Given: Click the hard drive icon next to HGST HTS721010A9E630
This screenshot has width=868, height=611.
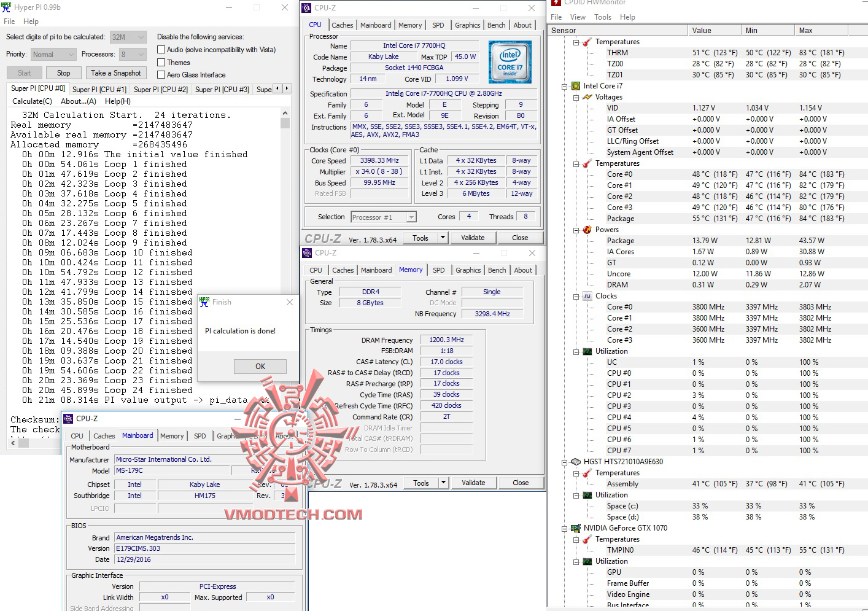Looking at the screenshot, I should [x=576, y=462].
